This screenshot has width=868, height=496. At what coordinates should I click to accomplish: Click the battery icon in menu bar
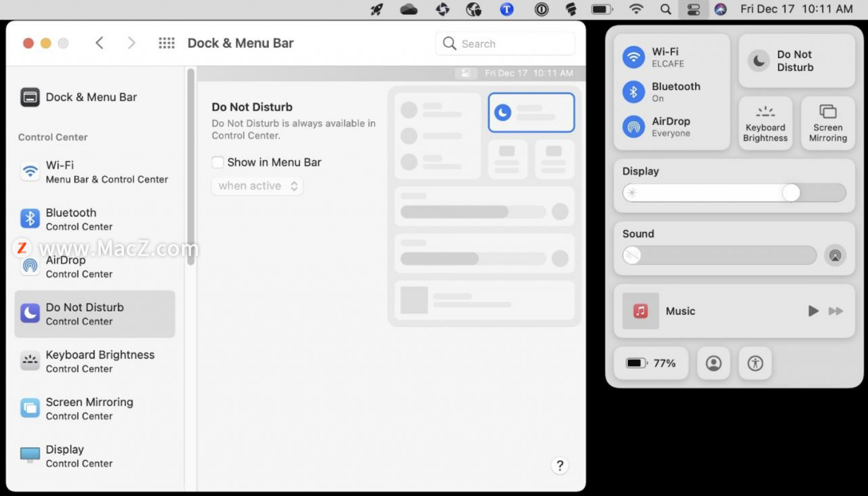602,9
